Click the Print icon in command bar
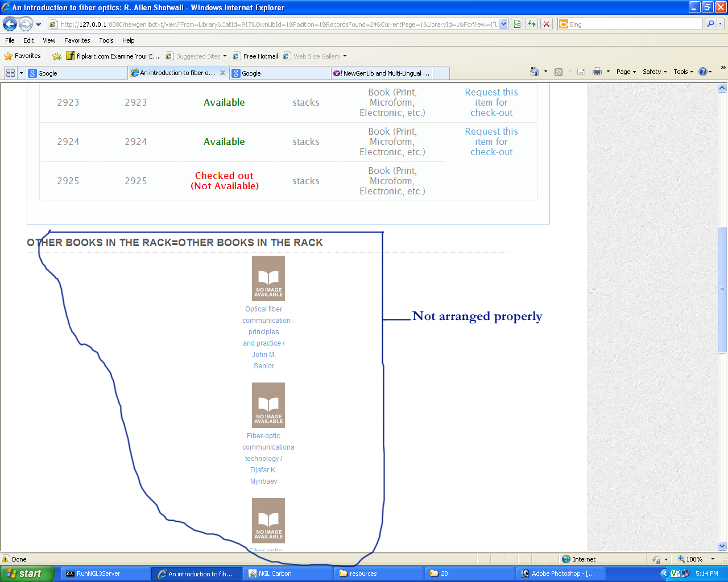Screen dimensions: 728x582 (597, 72)
